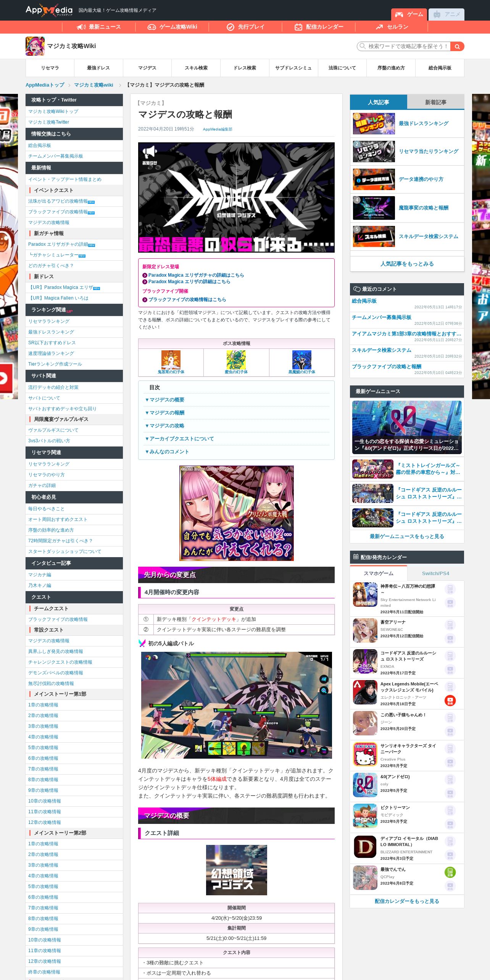The width and height of the screenshot is (490, 980).
Task: Jump to ▼マジデスの攻略 in table of contents
Action: (164, 426)
